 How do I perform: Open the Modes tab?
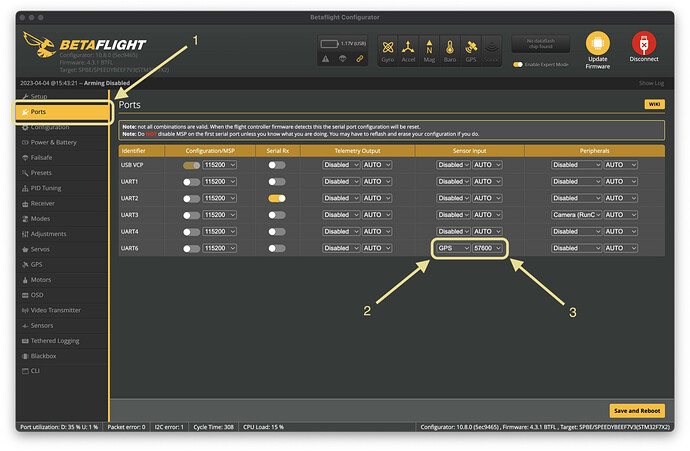pyautogui.click(x=62, y=219)
